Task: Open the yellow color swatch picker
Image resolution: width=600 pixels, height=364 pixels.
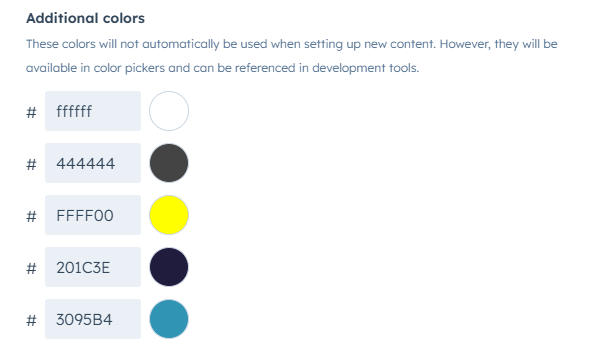Action: tap(169, 215)
